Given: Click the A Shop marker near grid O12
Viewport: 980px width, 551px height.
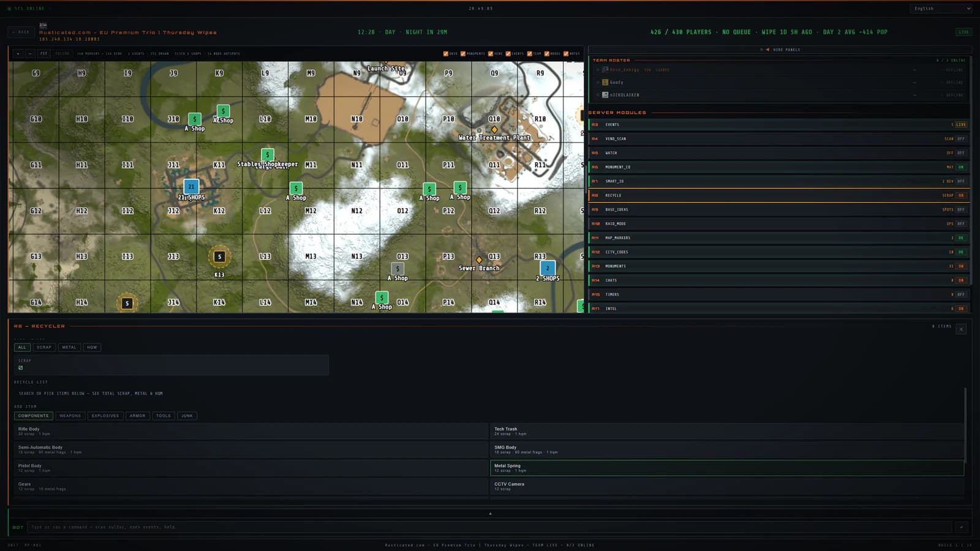Looking at the screenshot, I should point(429,189).
